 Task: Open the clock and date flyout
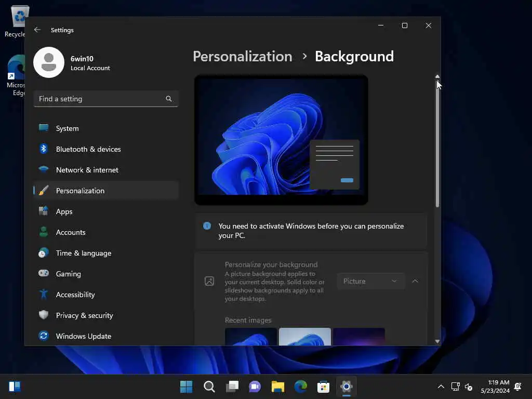tap(495, 387)
